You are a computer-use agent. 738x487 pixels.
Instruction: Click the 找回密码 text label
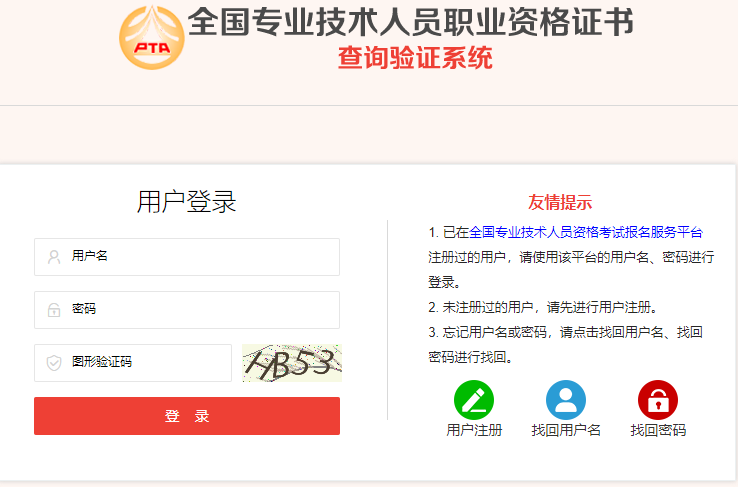tap(658, 430)
